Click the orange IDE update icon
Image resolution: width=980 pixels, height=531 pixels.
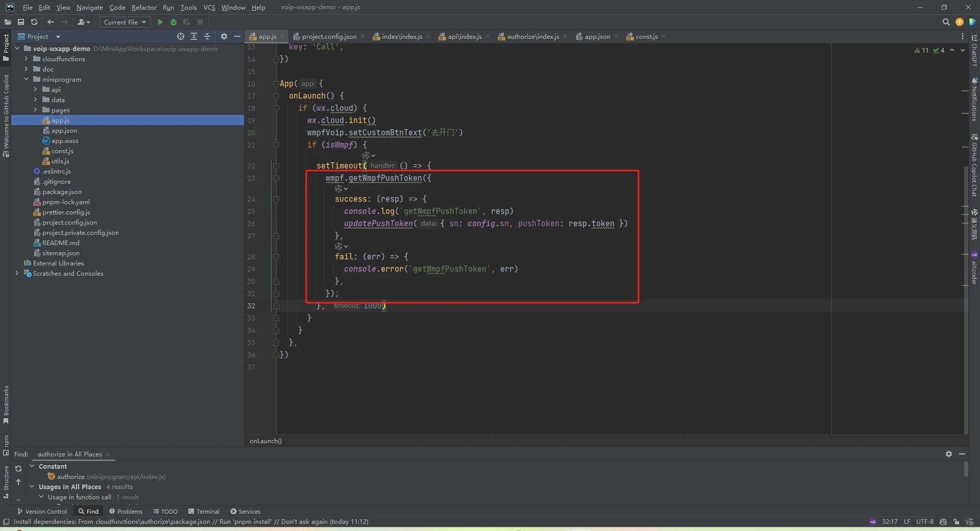960,22
